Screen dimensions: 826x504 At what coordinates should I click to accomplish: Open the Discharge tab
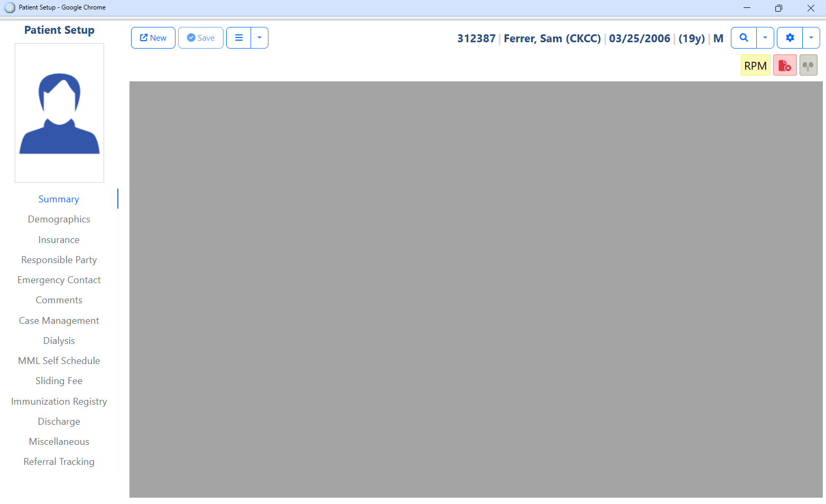click(x=59, y=422)
